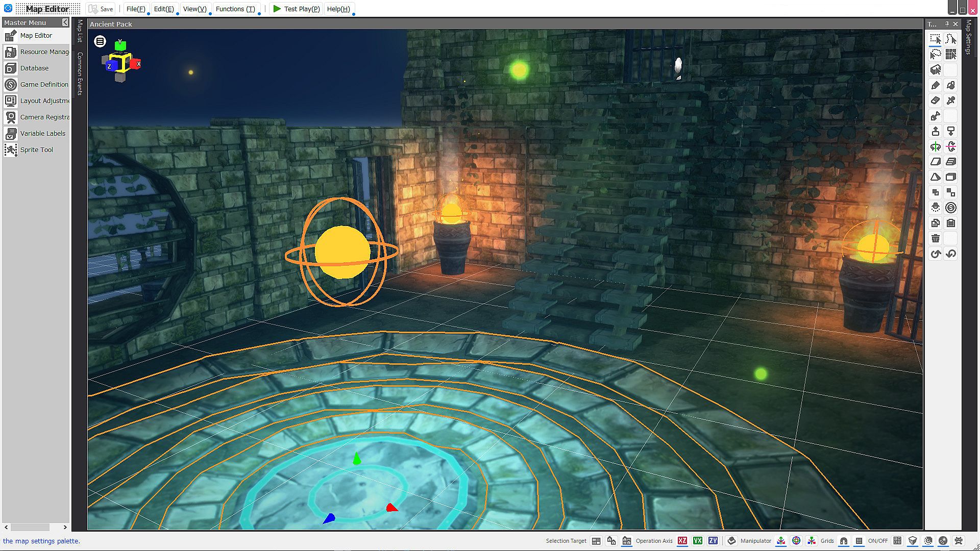Open Database from Master Menu
The height and width of the screenshot is (551, 980).
pos(34,68)
